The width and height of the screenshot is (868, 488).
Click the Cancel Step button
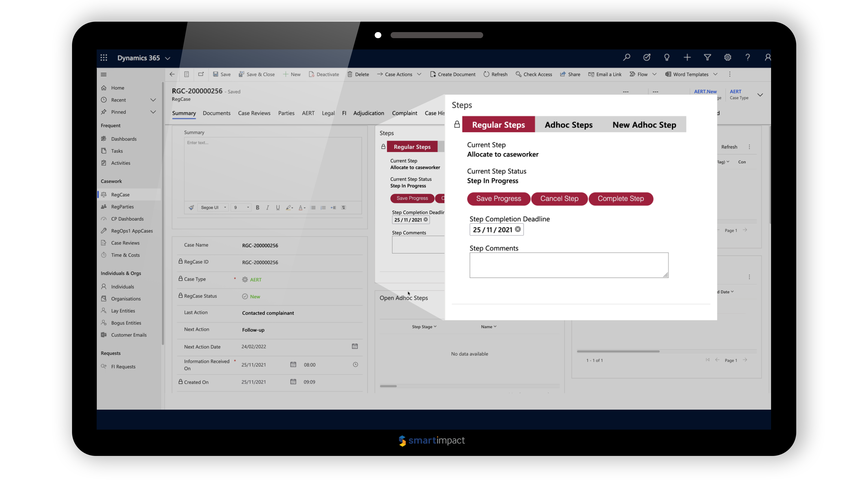[x=559, y=199]
